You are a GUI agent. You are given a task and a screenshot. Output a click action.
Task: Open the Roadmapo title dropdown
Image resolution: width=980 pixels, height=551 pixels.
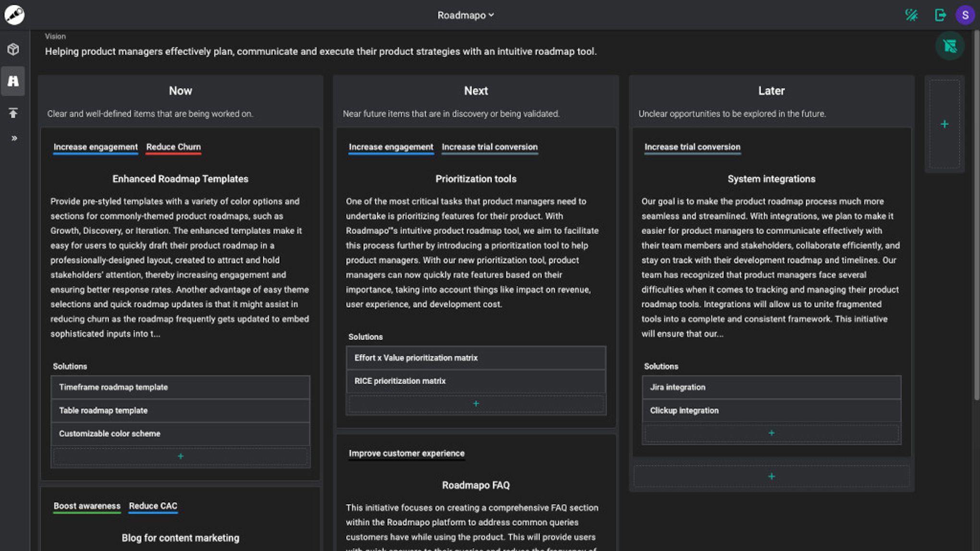coord(465,15)
